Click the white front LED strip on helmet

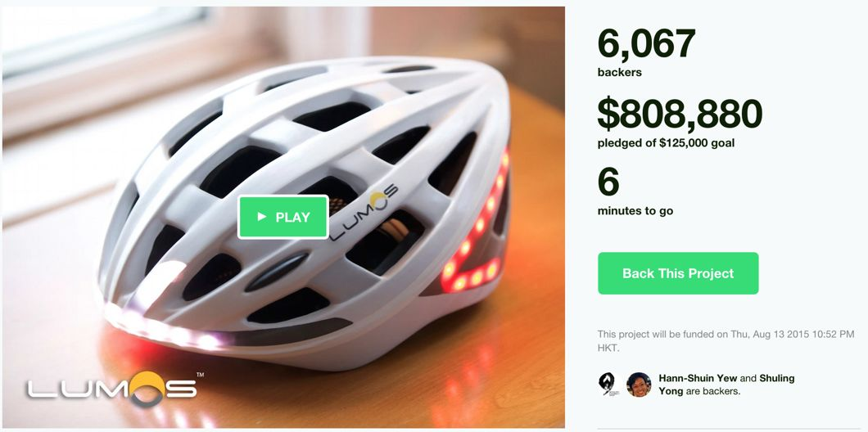[166, 330]
